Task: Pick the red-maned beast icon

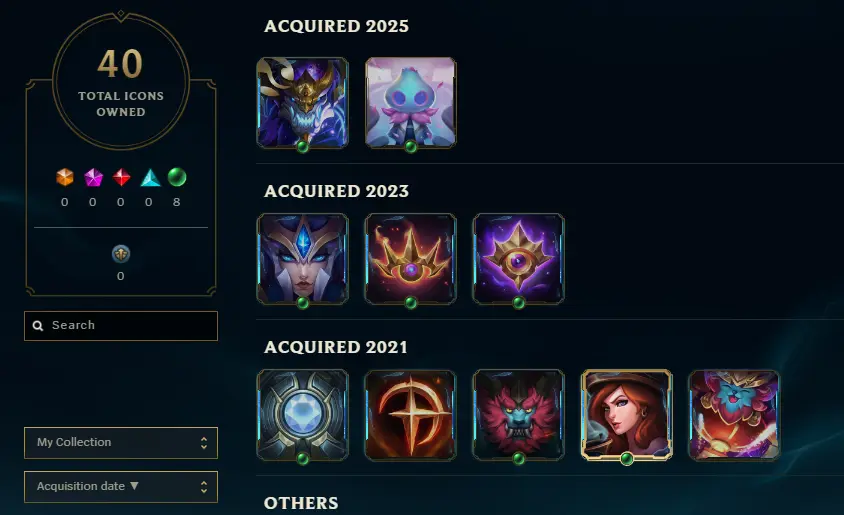Action: point(518,414)
